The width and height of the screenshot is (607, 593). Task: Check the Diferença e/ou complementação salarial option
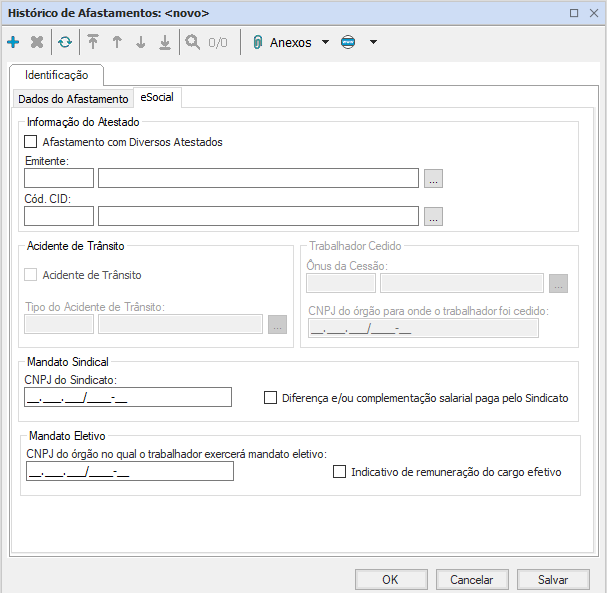point(270,398)
